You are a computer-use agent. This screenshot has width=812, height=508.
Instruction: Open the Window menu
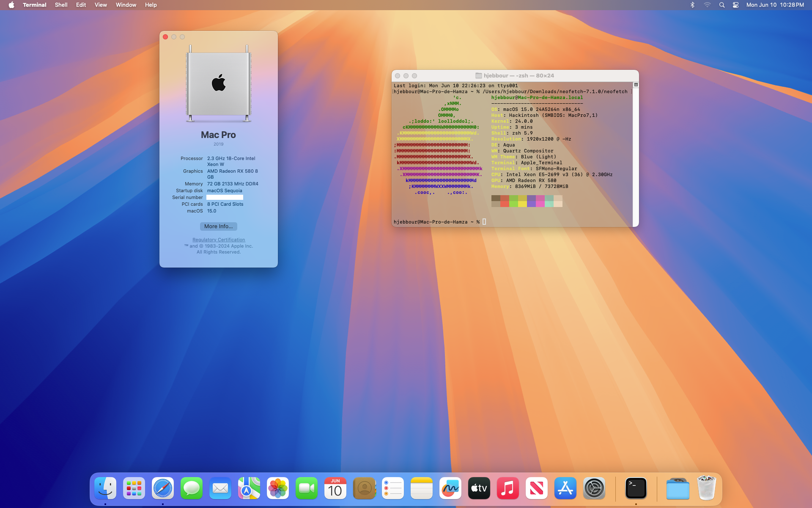(x=126, y=5)
